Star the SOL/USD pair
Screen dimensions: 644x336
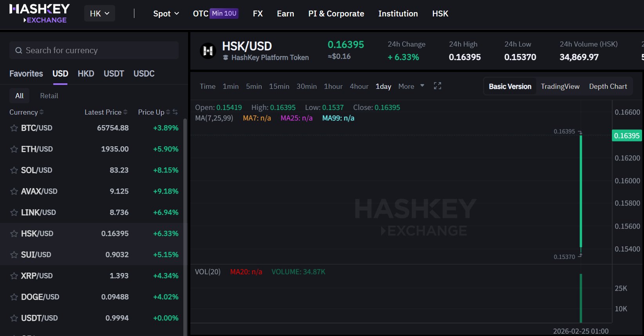coord(14,170)
